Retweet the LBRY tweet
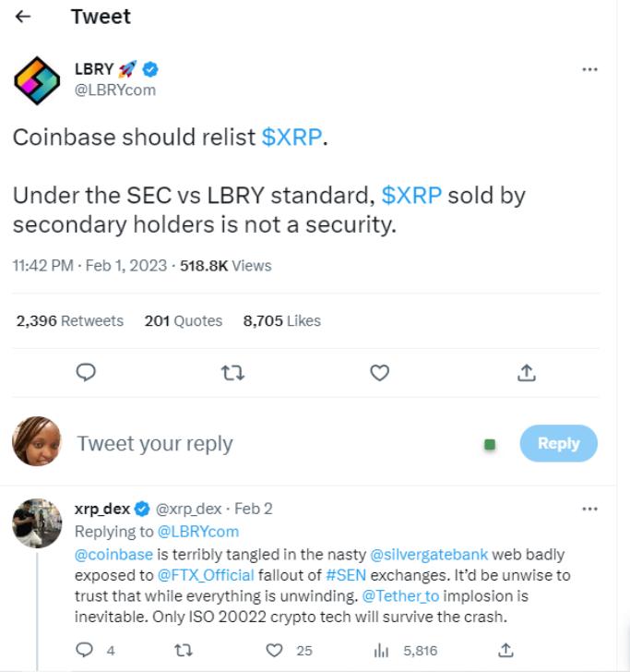The image size is (630, 672). click(x=232, y=372)
